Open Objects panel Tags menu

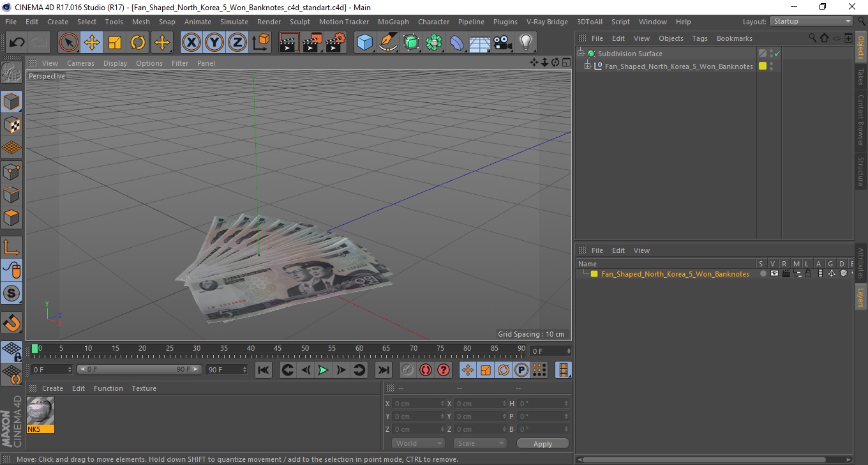tap(700, 38)
